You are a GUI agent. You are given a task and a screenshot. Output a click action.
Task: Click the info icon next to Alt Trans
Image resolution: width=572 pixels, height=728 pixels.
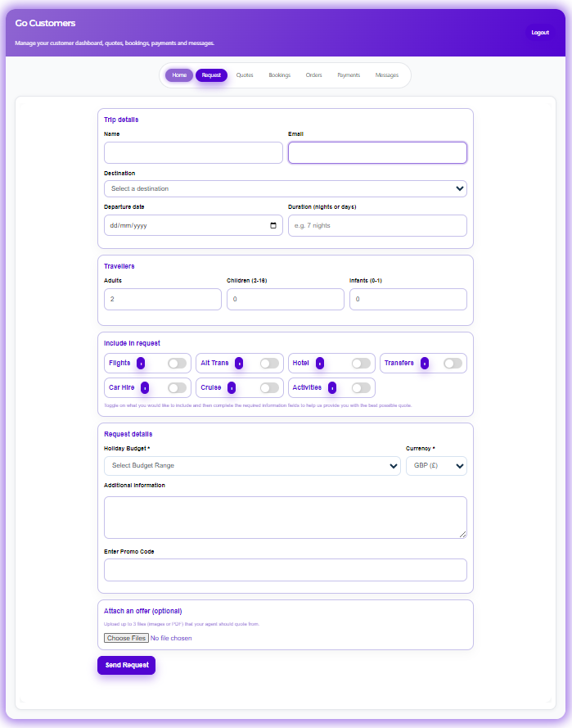click(x=239, y=363)
